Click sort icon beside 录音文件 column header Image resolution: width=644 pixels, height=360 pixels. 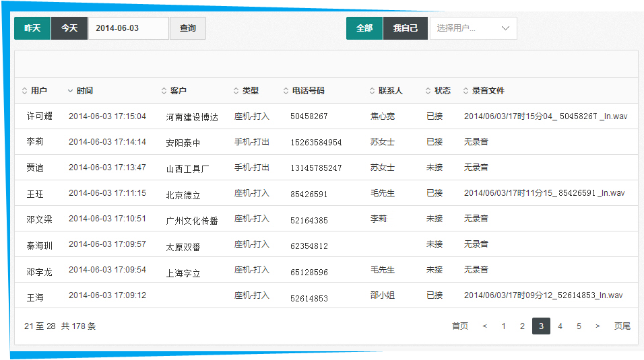pos(465,91)
